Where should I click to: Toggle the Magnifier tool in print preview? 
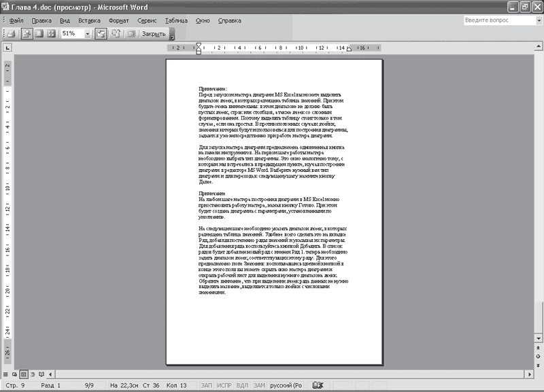(x=26, y=33)
